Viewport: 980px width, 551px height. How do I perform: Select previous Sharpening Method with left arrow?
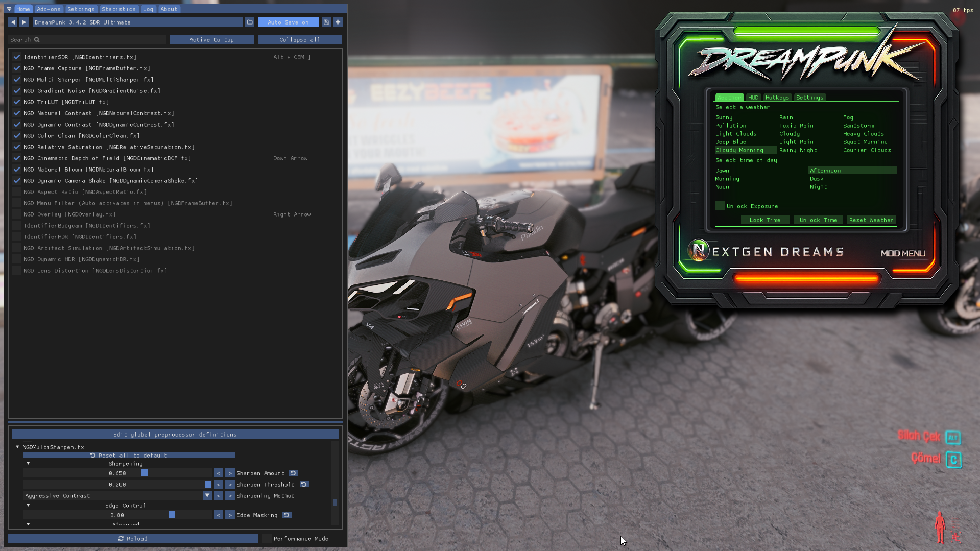tap(218, 496)
